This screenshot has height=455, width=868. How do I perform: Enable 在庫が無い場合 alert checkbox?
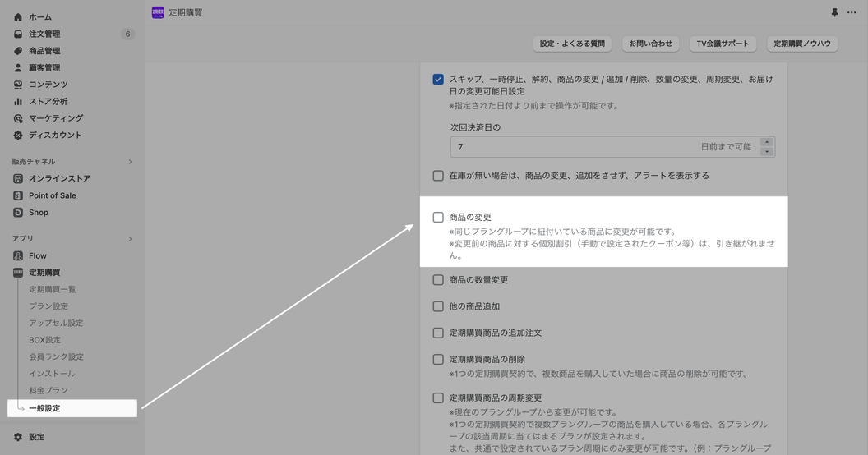click(x=438, y=176)
